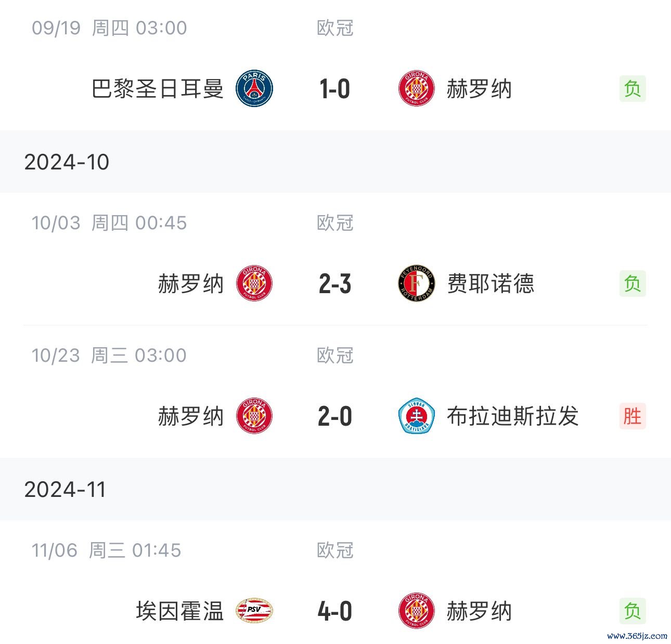This screenshot has height=644, width=671.
Task: Click green 负 badge on PSG match
Action: tap(633, 89)
